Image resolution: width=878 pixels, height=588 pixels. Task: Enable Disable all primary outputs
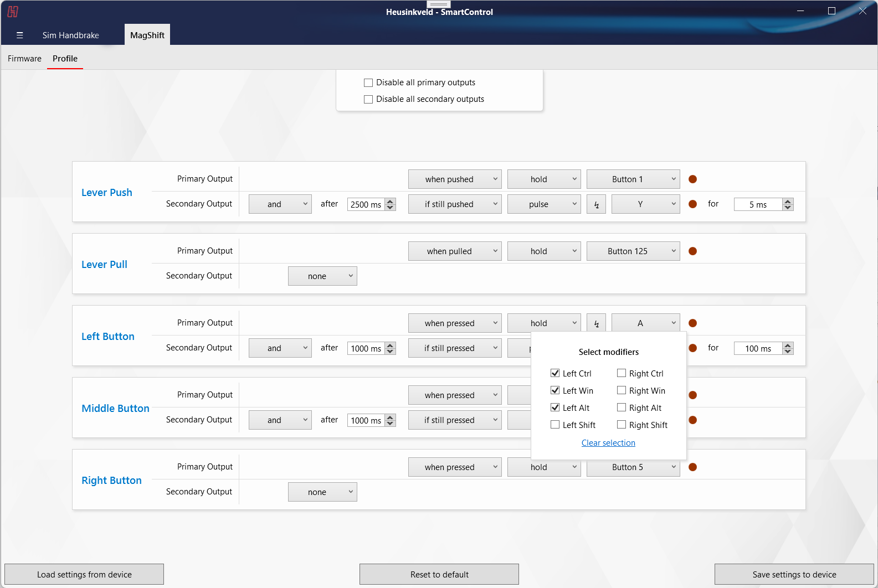(368, 83)
